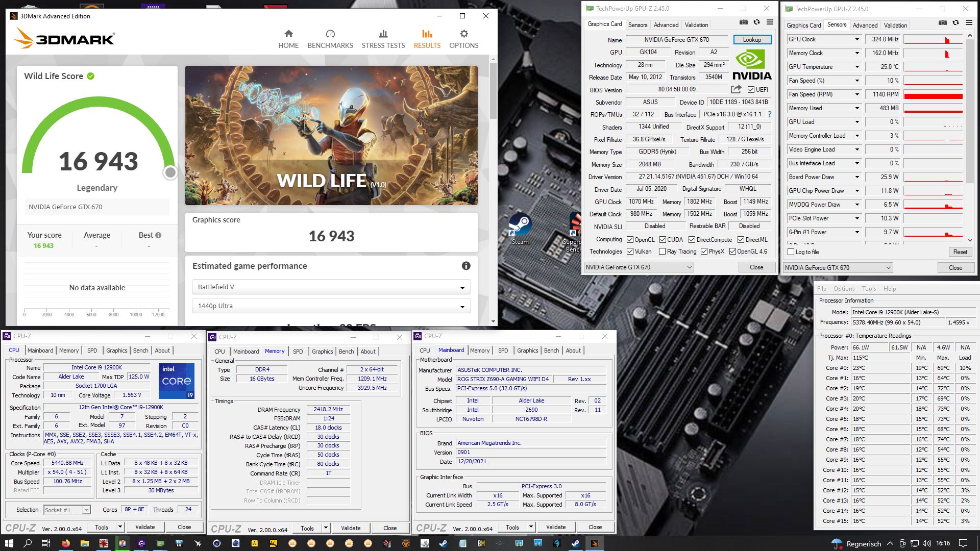Image resolution: width=980 pixels, height=551 pixels.
Task: Launch Firefox from taskbar
Action: click(x=66, y=543)
